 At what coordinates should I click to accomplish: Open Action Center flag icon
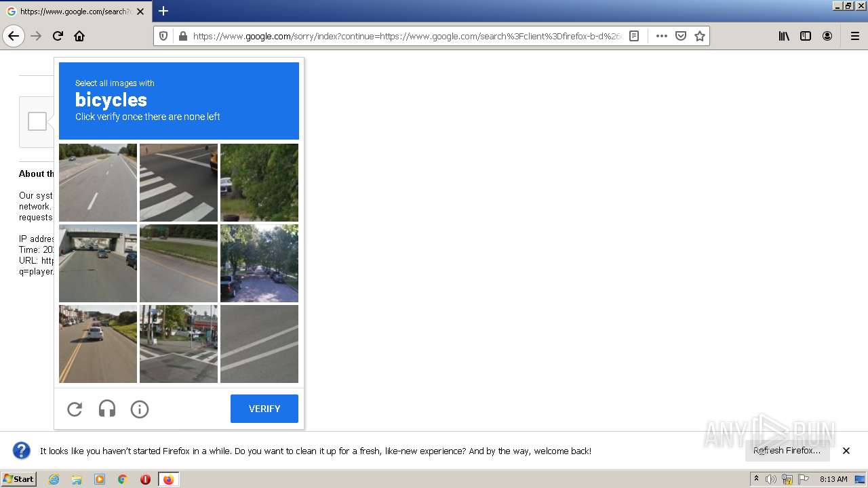pos(804,479)
